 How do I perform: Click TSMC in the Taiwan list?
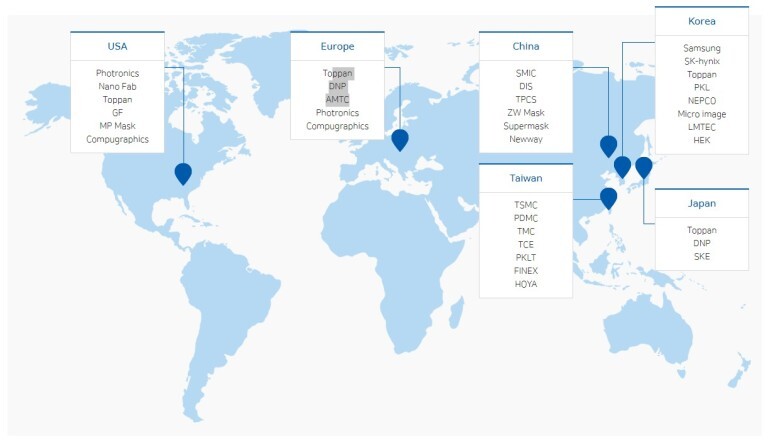pos(526,205)
